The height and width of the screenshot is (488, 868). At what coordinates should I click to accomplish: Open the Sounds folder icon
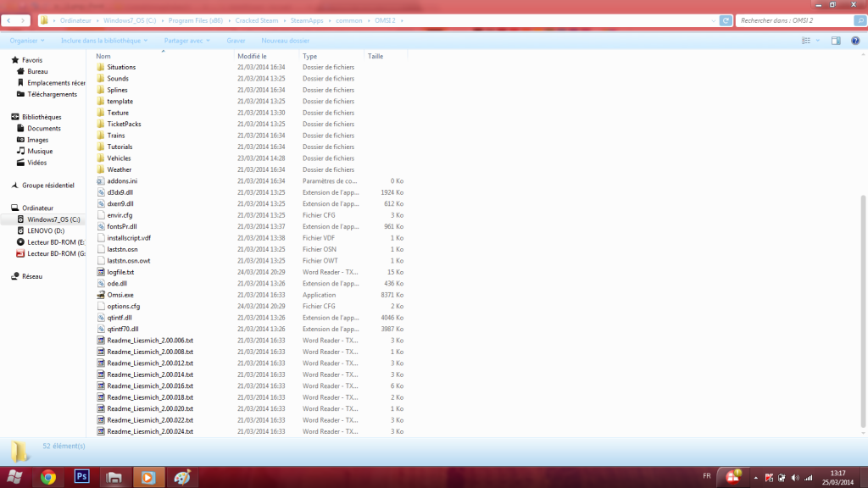[x=100, y=79]
